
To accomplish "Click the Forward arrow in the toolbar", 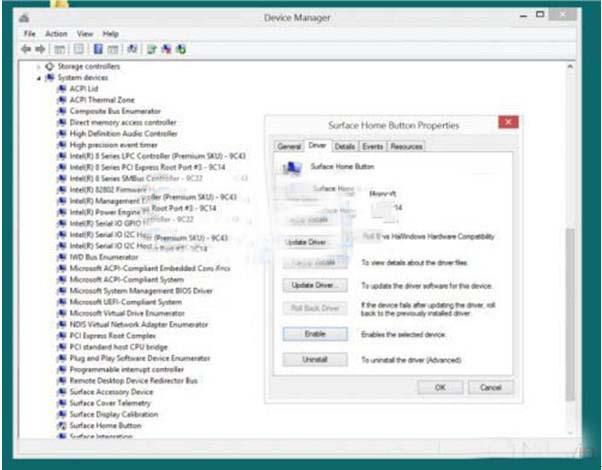I will 42,48.
